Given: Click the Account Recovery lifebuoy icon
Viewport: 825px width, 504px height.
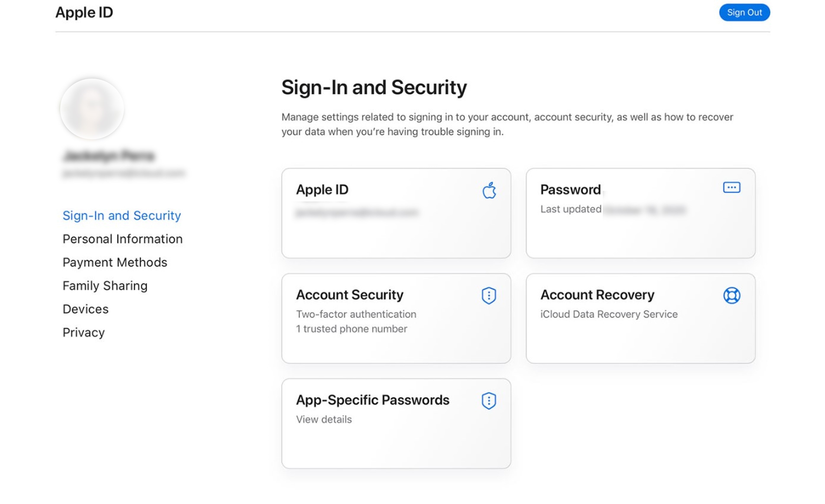Looking at the screenshot, I should (732, 295).
